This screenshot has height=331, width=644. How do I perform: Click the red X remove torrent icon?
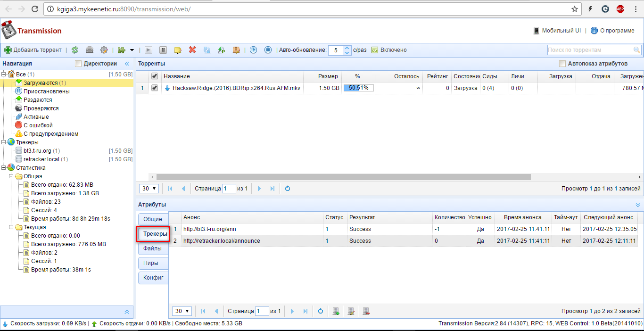[x=192, y=50]
